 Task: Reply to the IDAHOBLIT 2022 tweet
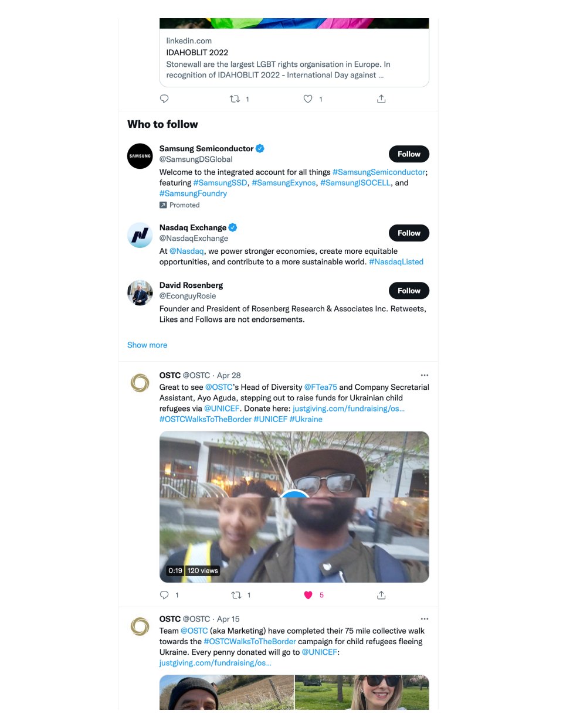[x=164, y=99]
